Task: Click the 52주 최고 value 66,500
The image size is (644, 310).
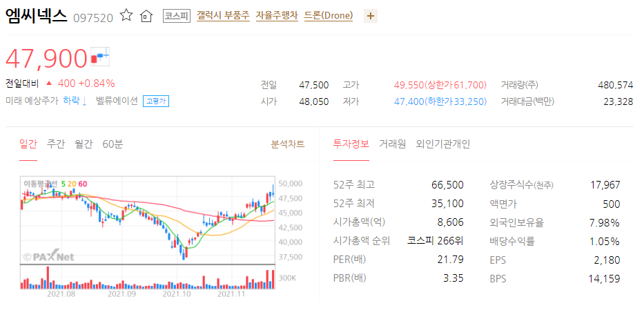Action: [x=448, y=185]
